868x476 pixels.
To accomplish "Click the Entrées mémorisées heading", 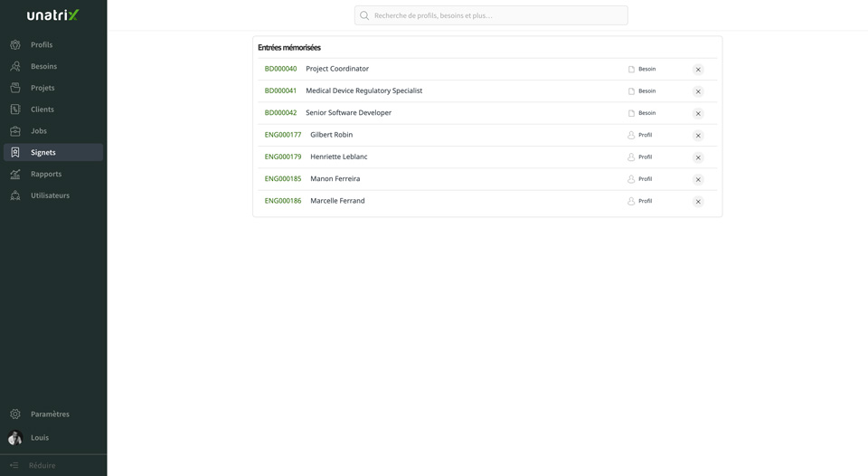I will pos(289,48).
